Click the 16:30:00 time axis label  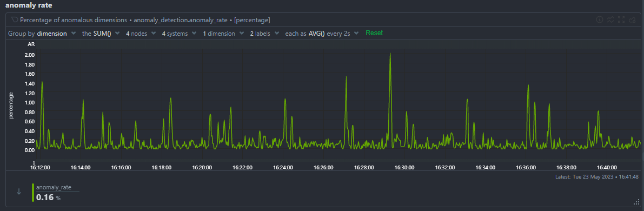(404, 167)
